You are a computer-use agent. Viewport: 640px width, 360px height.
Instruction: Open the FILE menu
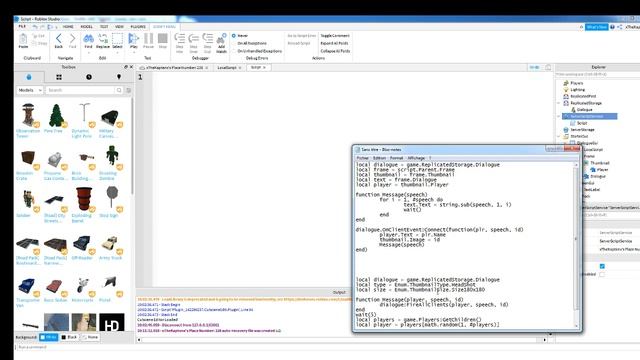[22, 27]
